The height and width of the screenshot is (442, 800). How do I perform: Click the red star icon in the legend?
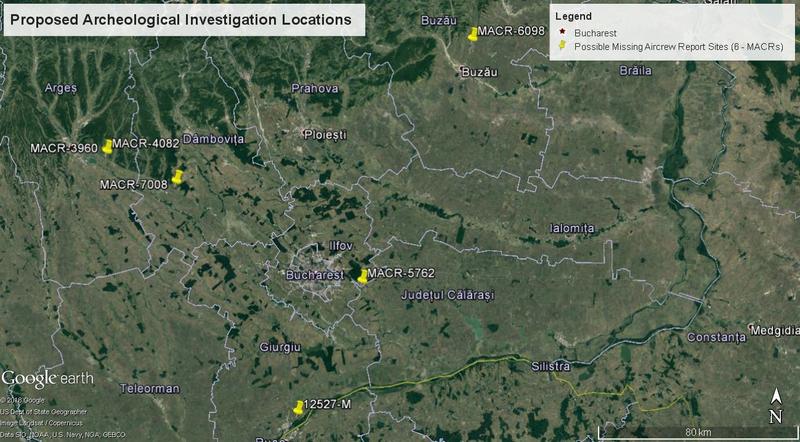(x=562, y=33)
